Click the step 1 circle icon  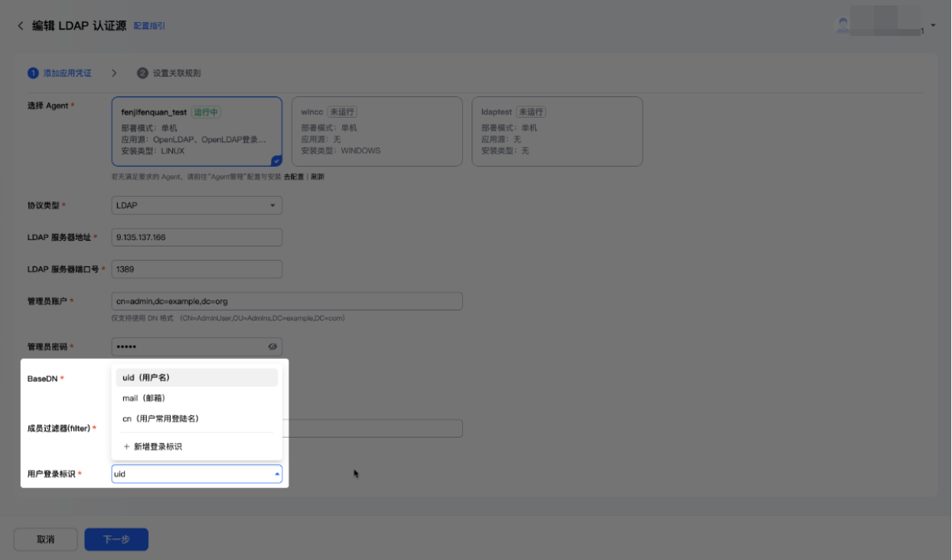point(33,73)
